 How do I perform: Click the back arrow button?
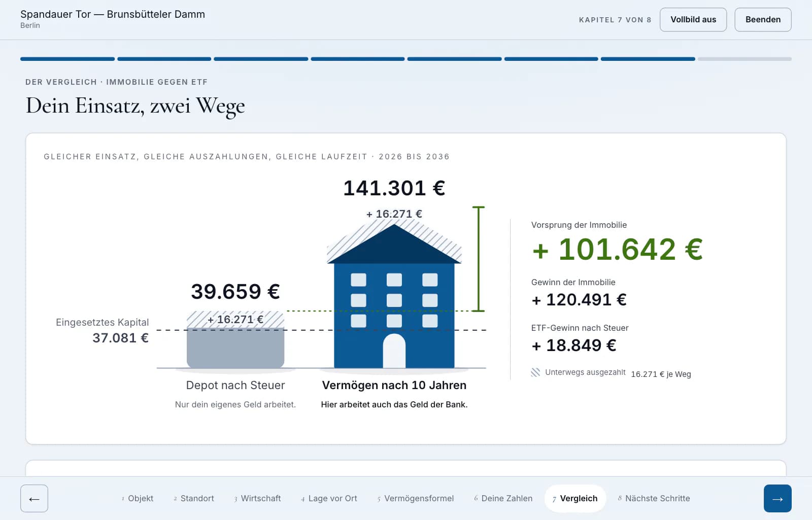tap(34, 498)
